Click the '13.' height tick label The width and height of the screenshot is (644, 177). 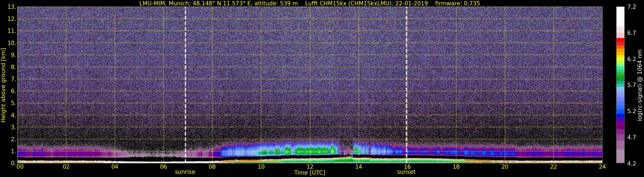click(x=12, y=7)
